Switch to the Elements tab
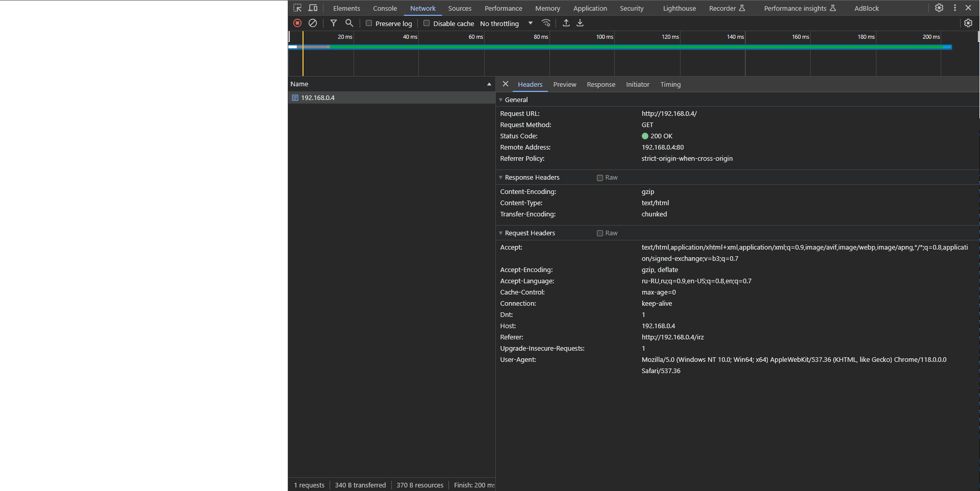Screen dimensions: 980x491 click(346, 8)
